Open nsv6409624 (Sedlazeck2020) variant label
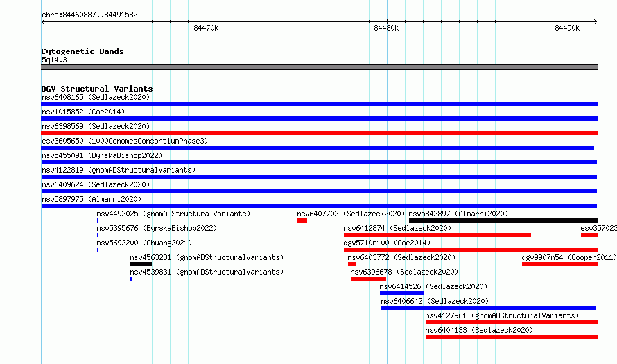Image resolution: width=617 pixels, height=364 pixels. 96,184
